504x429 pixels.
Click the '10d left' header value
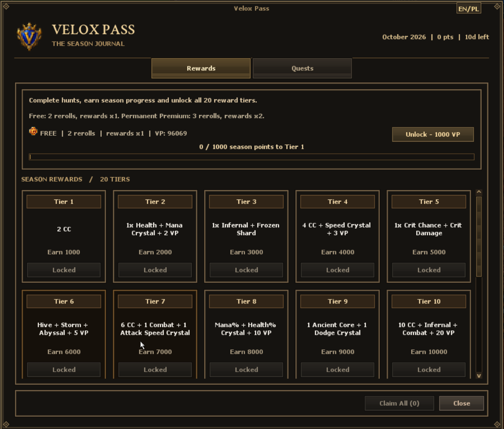477,37
